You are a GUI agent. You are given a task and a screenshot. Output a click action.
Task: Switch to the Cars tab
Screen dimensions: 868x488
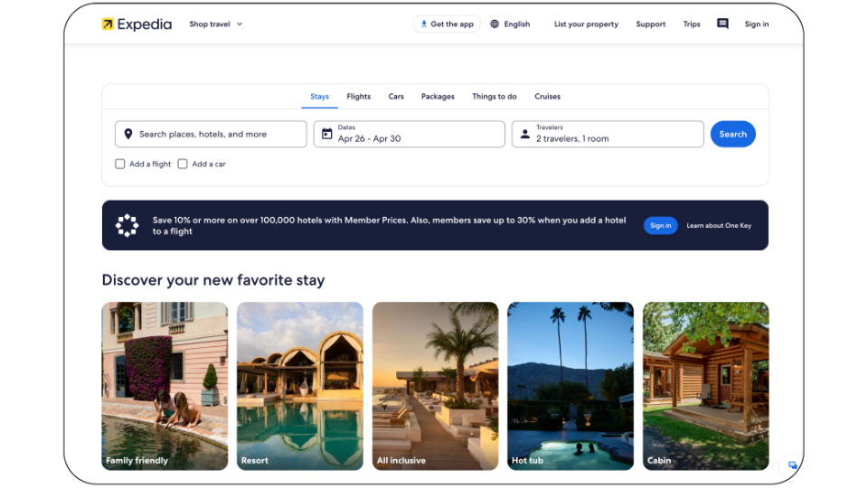tap(396, 97)
